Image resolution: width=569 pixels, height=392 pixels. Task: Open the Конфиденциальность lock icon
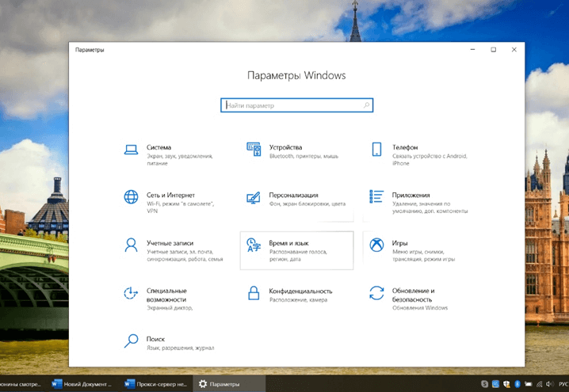coord(254,293)
